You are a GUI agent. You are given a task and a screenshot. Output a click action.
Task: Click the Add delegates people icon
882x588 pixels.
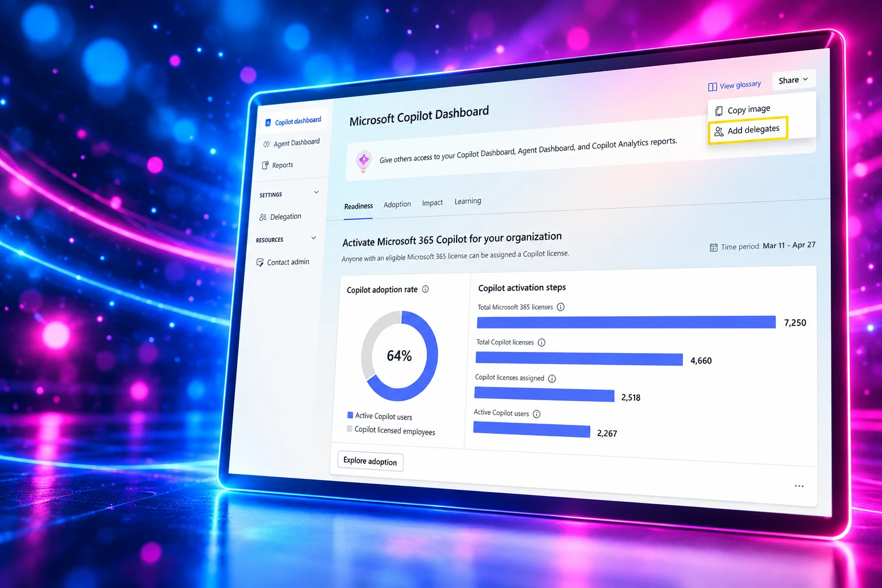719,132
